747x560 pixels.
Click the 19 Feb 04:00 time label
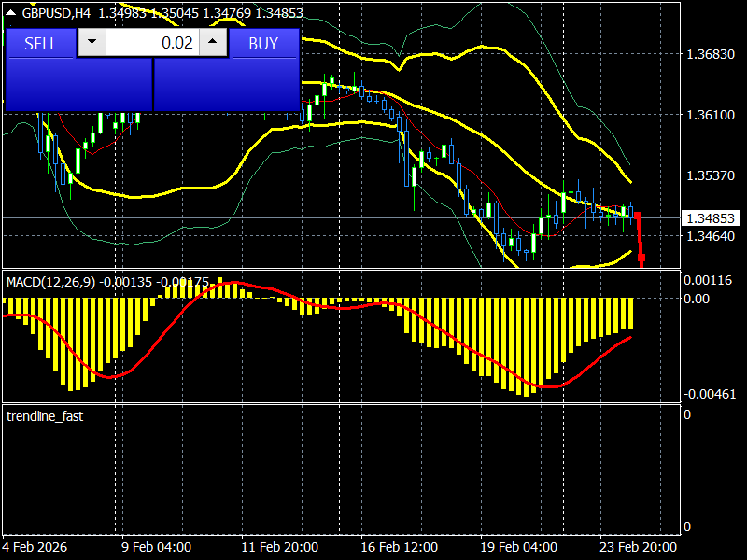519,547
